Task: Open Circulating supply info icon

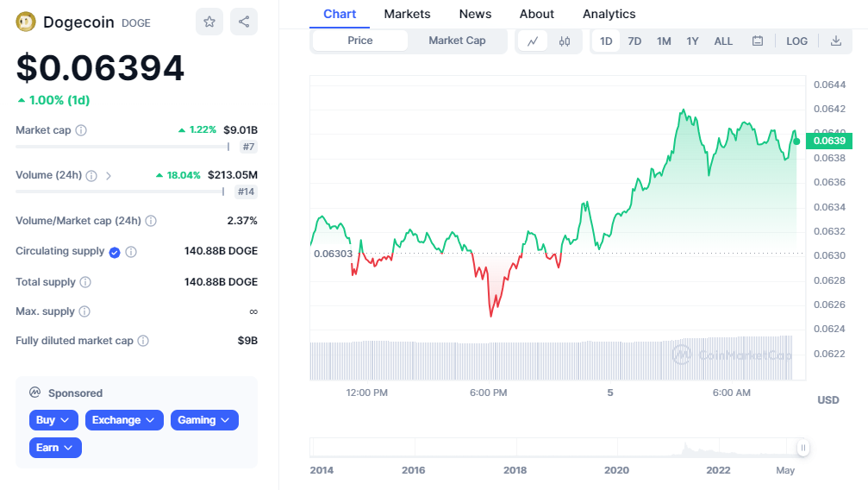Action: (131, 252)
